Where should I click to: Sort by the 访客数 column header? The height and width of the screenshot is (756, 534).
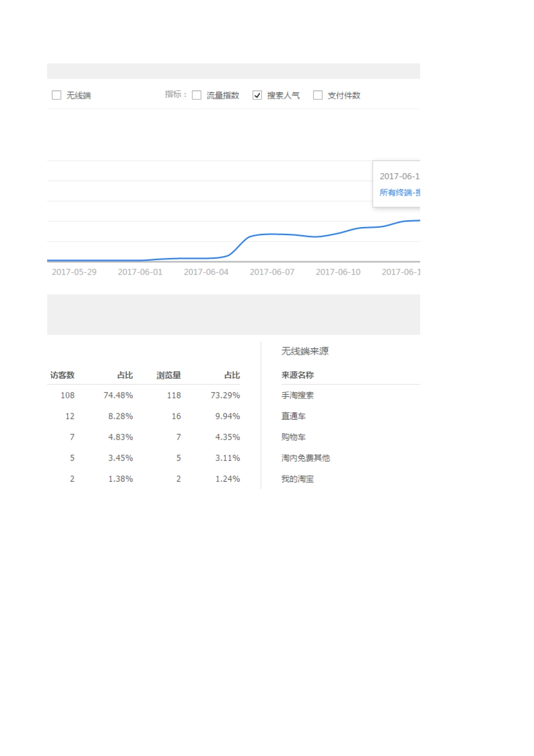[x=62, y=375]
